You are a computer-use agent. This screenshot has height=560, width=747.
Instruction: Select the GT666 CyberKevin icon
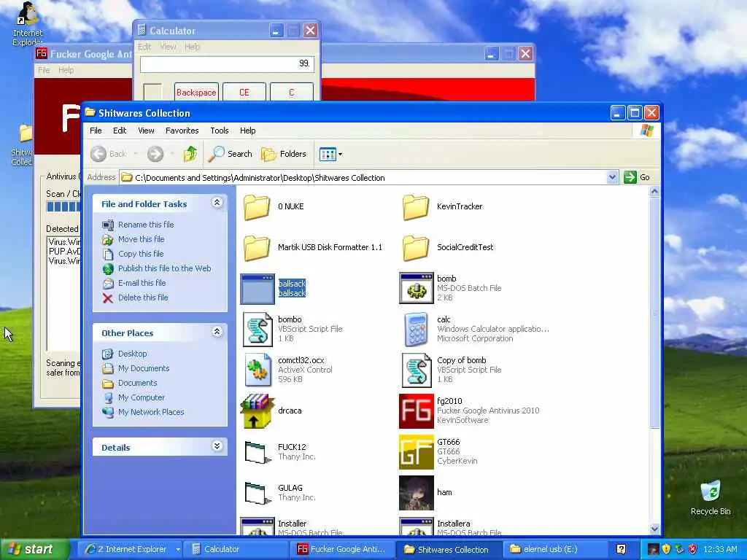pyautogui.click(x=417, y=452)
